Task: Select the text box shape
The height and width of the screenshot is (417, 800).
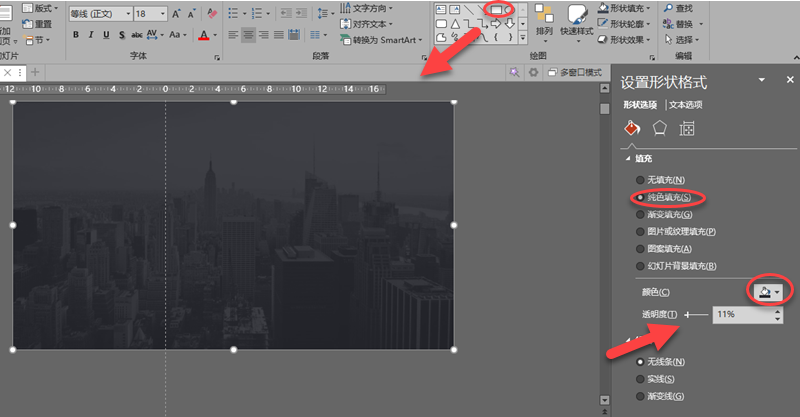Action: [441, 10]
